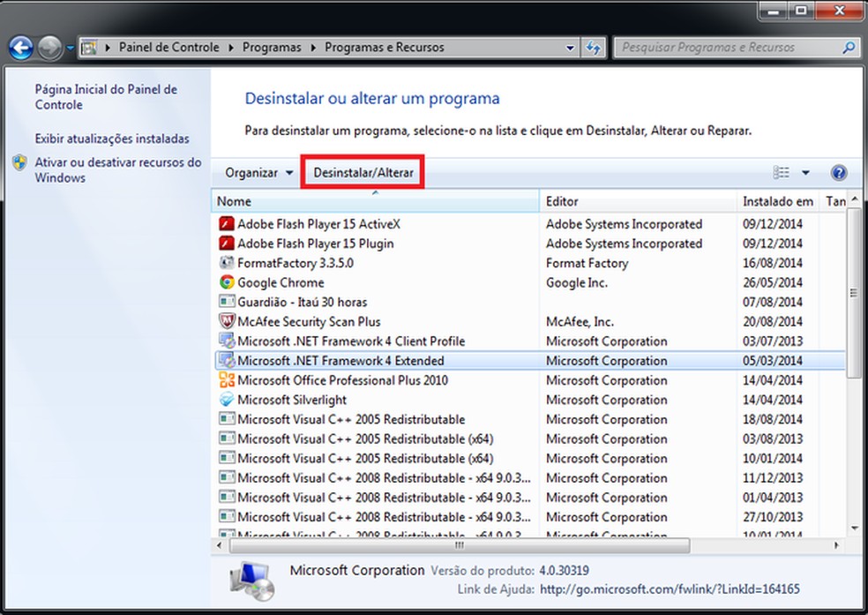This screenshot has height=615, width=868.
Task: Select Microsoft Office Professional Plus 2010 name
Action: click(x=342, y=380)
